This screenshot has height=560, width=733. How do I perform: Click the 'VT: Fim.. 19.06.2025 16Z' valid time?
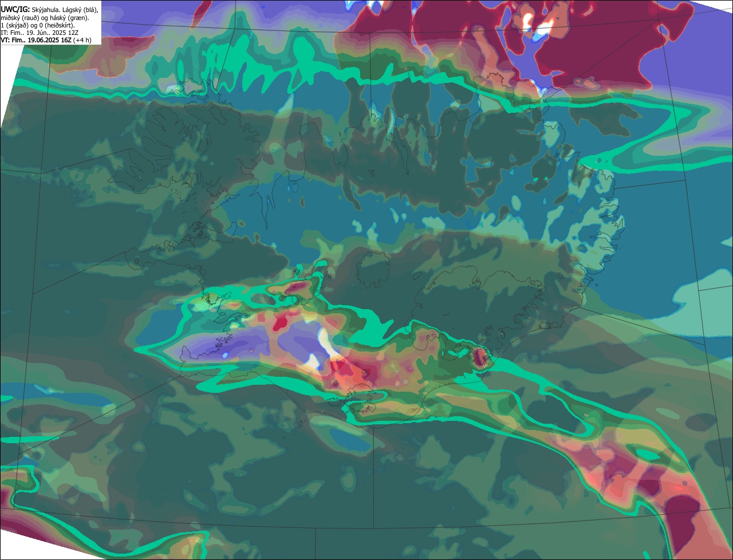point(36,41)
